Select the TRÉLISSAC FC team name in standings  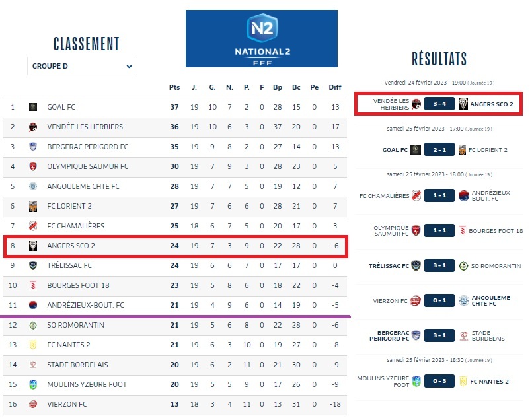click(x=69, y=265)
